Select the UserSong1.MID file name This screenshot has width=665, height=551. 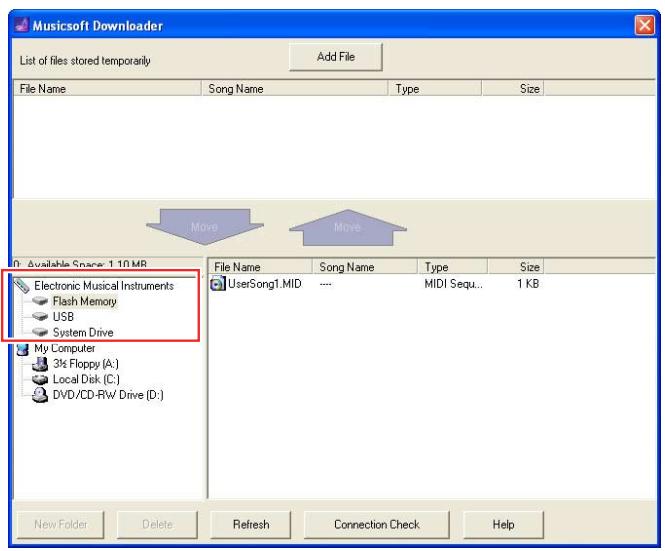[x=265, y=283]
